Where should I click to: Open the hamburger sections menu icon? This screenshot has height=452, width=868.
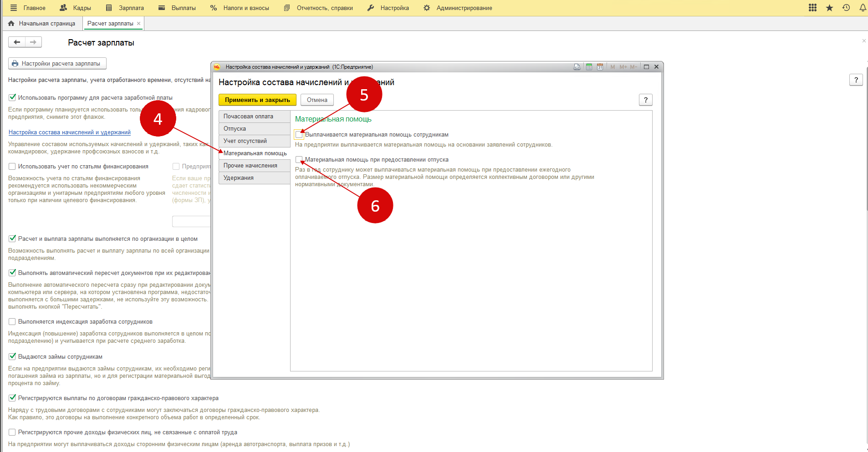tap(13, 8)
